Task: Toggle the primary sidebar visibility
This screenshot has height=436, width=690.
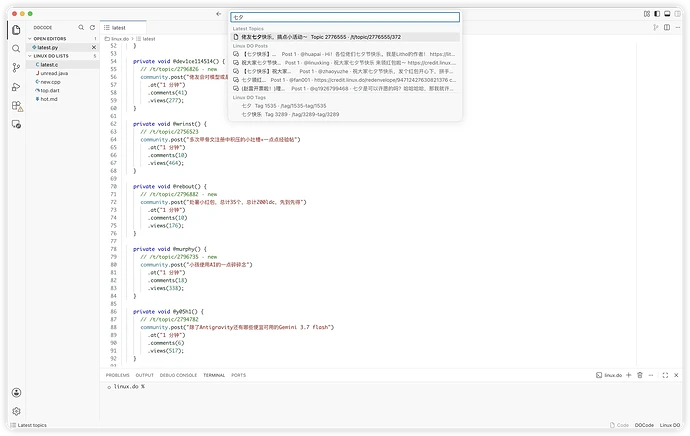Action: (x=657, y=14)
